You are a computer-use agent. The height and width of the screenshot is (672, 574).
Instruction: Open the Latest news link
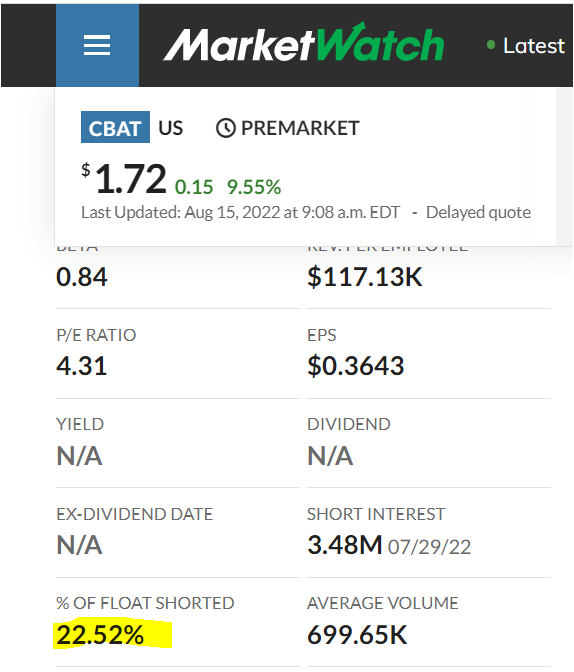[534, 45]
